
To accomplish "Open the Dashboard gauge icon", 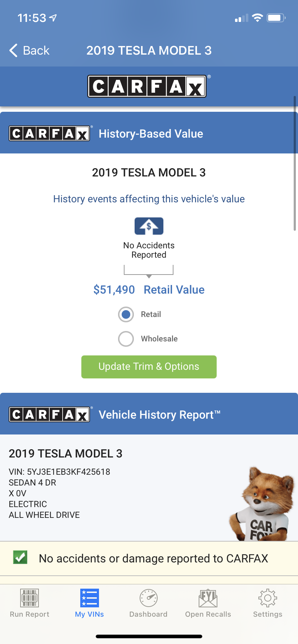I will [x=148, y=598].
